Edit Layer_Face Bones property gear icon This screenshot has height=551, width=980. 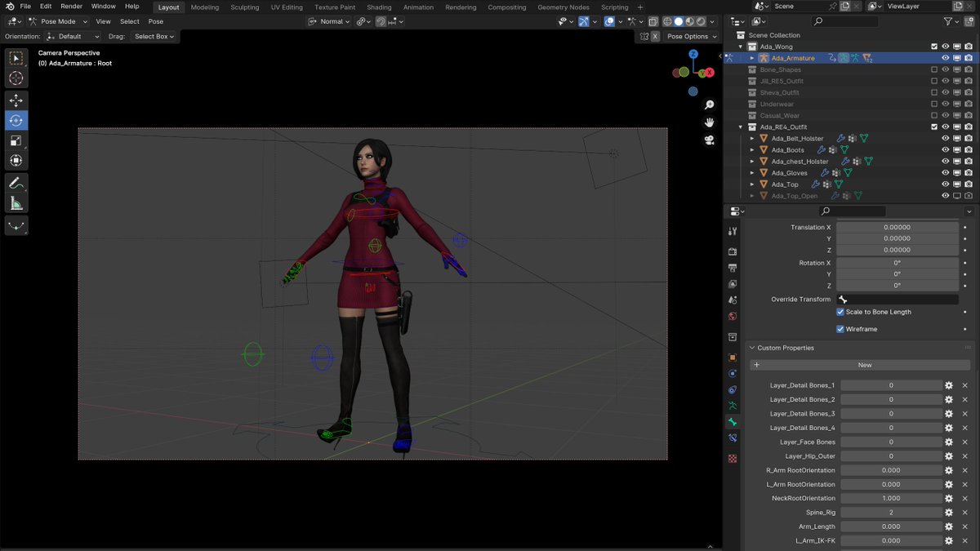(949, 442)
